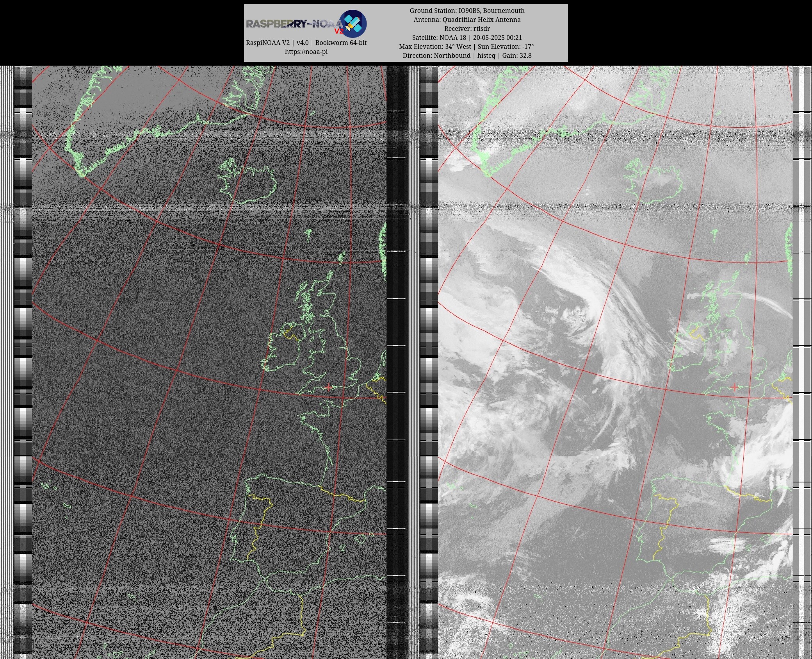The width and height of the screenshot is (812, 659).
Task: Click 'Antenna: Quadrifilar Helix Antenna' line
Action: (x=467, y=20)
